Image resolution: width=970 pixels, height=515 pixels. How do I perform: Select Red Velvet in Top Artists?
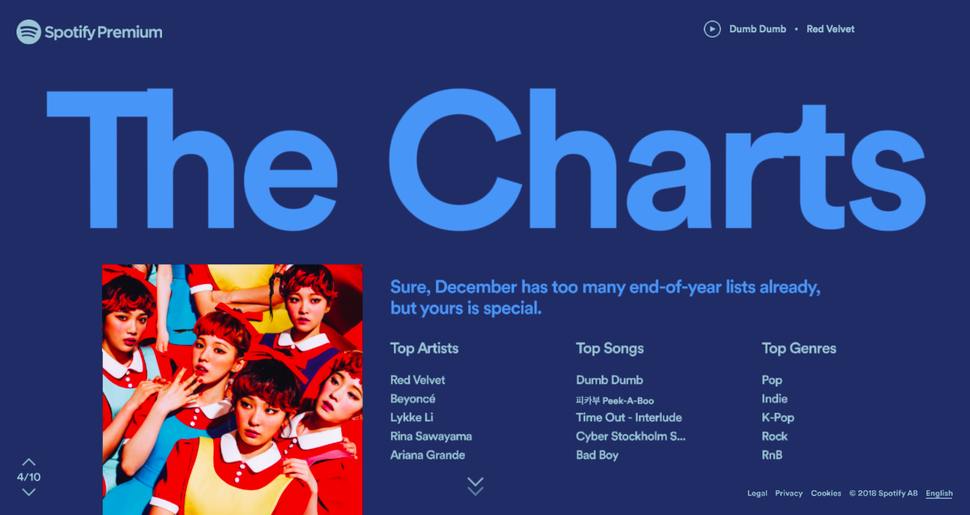(x=418, y=380)
